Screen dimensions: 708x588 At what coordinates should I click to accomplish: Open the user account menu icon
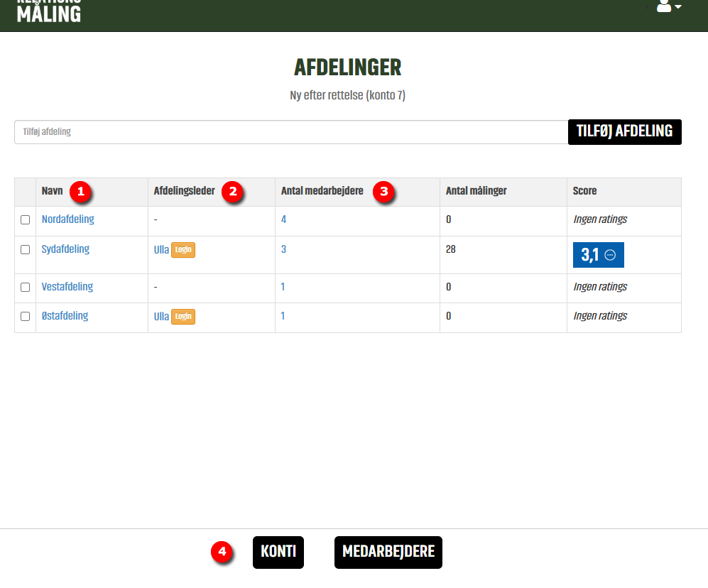[x=668, y=6]
